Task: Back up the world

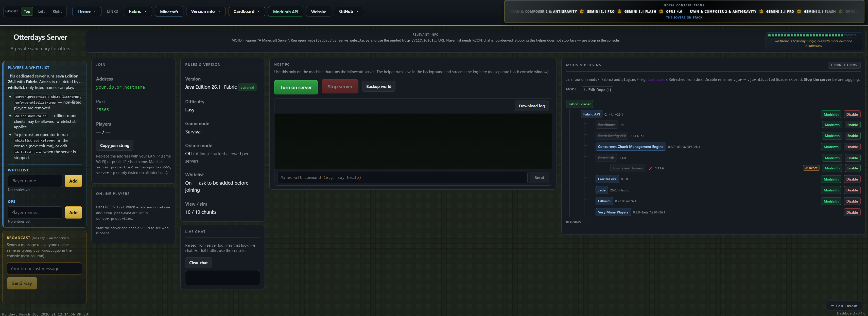Action: 379,86
